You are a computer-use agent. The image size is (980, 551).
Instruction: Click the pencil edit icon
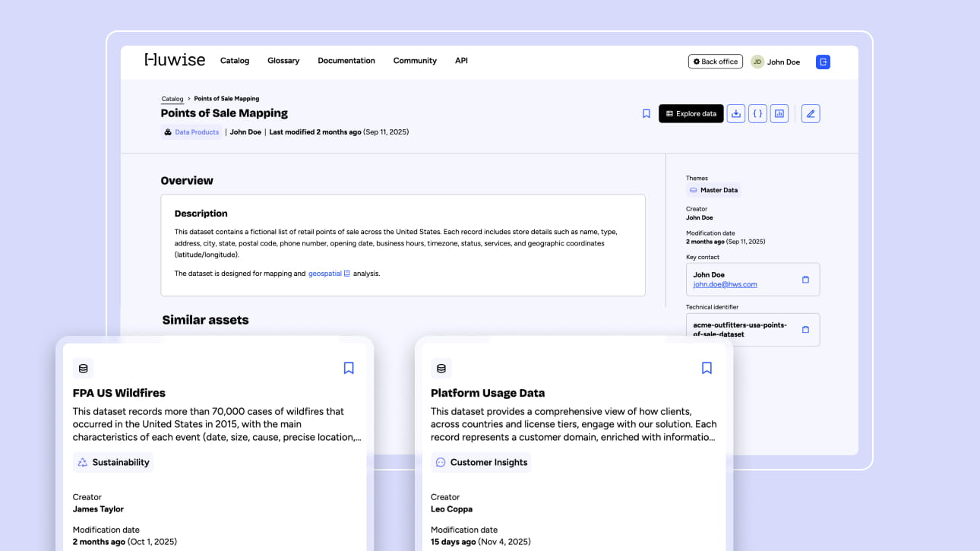[x=811, y=114]
